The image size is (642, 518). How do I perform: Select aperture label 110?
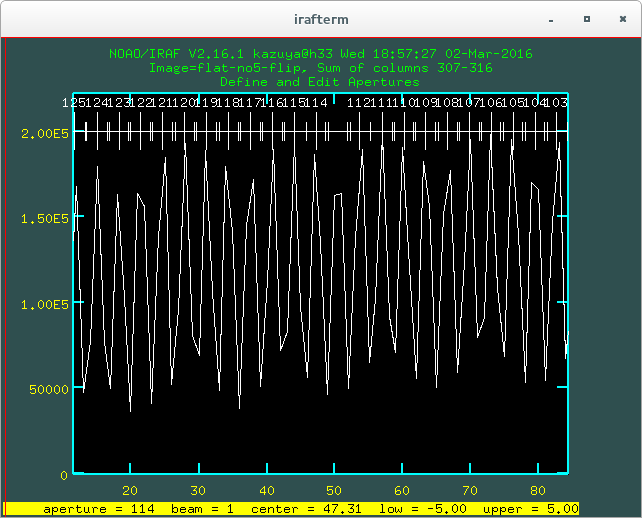pos(403,102)
